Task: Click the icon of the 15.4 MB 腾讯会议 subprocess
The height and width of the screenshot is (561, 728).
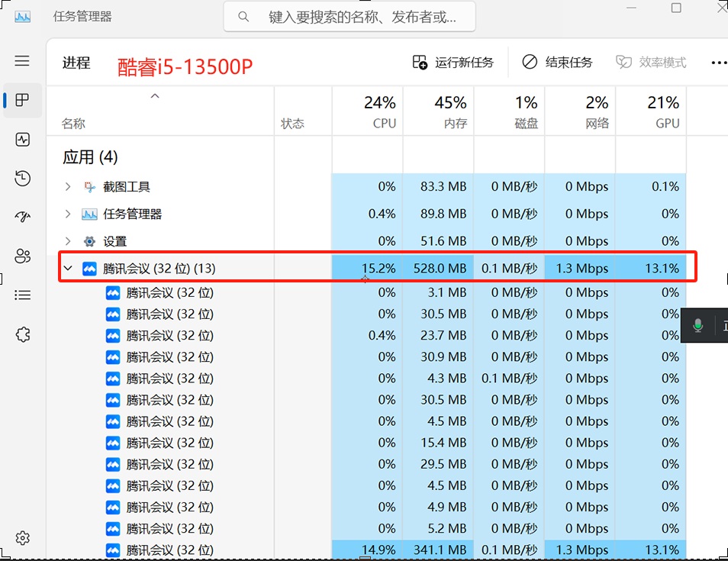Action: tap(113, 443)
